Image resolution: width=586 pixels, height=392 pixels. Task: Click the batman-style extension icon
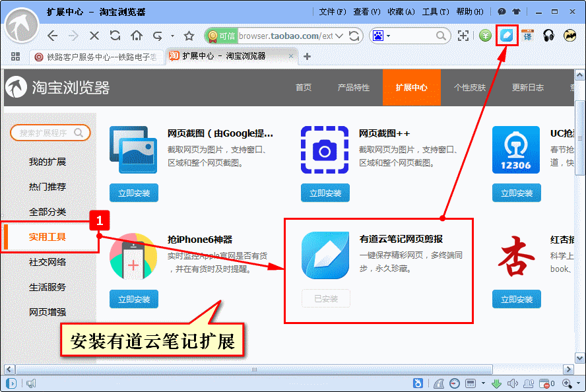click(570, 36)
